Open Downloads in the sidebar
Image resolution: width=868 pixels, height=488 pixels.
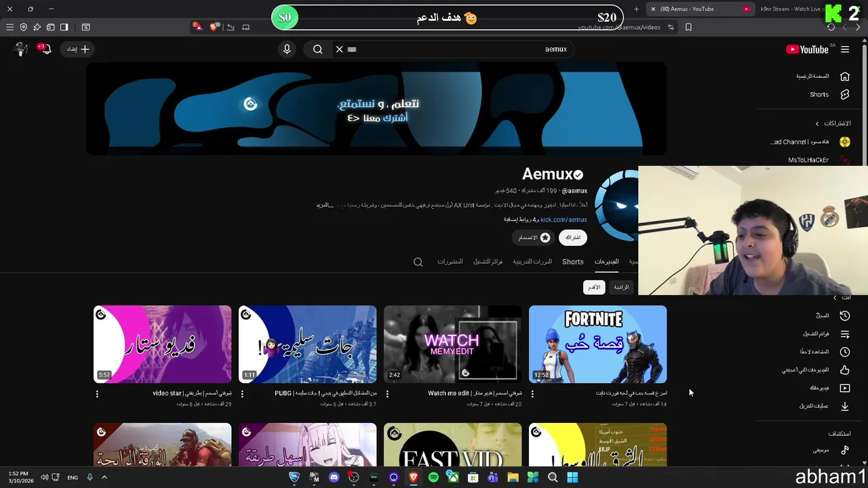coord(824,406)
